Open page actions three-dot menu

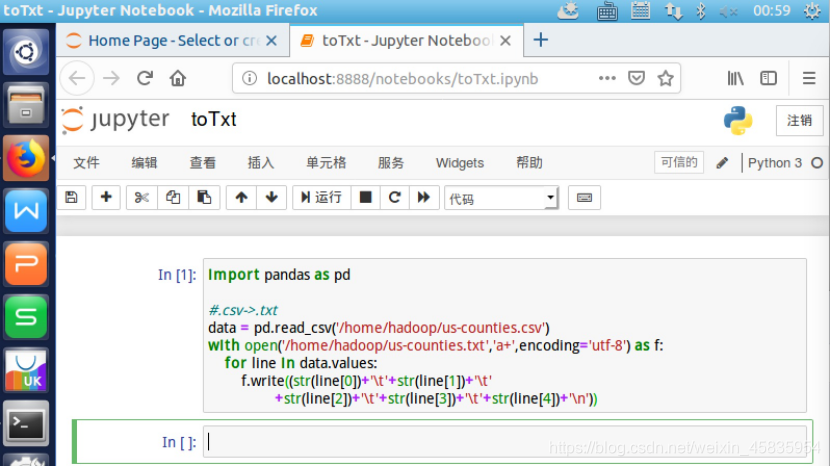[x=607, y=78]
